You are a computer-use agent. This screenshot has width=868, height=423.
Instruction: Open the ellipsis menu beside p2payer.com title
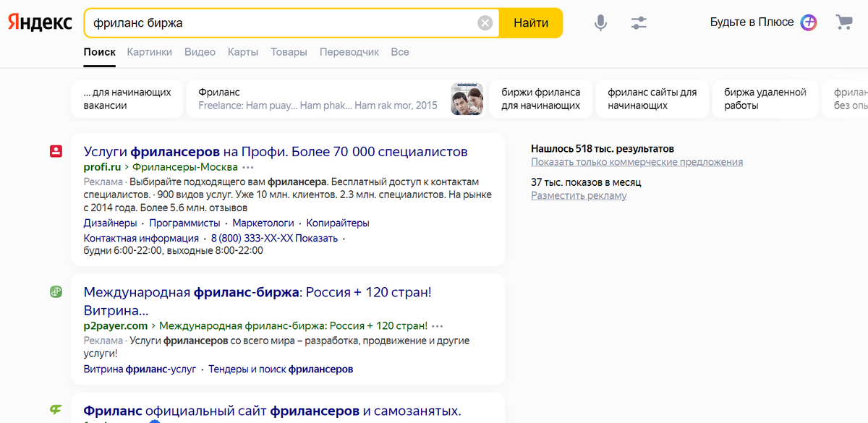437,326
